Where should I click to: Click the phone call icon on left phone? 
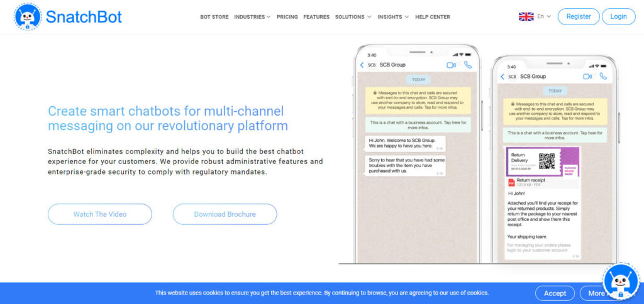tap(468, 65)
